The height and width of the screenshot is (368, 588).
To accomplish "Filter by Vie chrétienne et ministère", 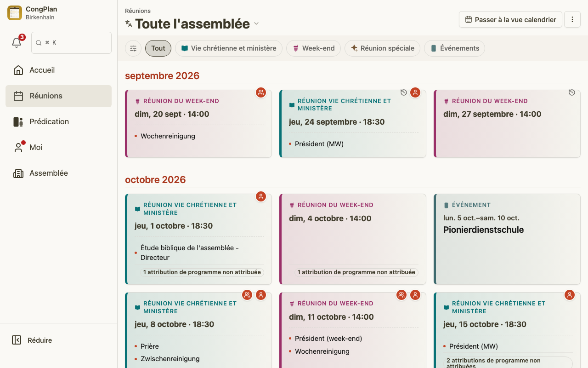I will point(229,48).
